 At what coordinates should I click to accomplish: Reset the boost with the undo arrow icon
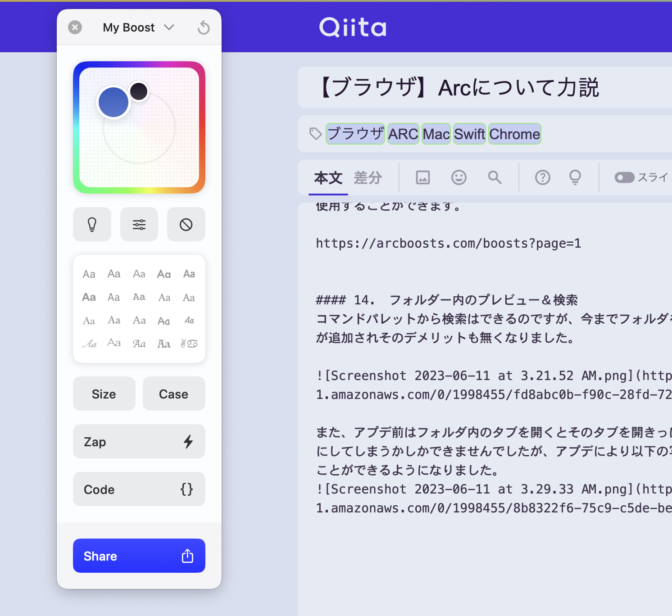coord(204,27)
